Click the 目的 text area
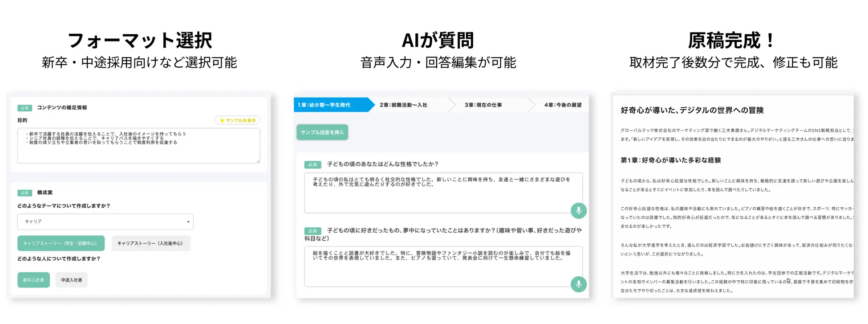Screen dimensions: 868x324 (x=139, y=146)
